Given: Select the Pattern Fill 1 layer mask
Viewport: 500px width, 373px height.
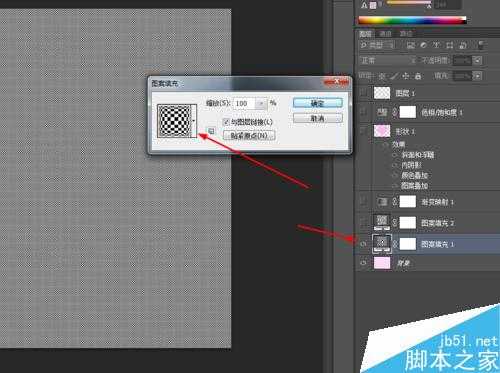Looking at the screenshot, I should [x=408, y=244].
